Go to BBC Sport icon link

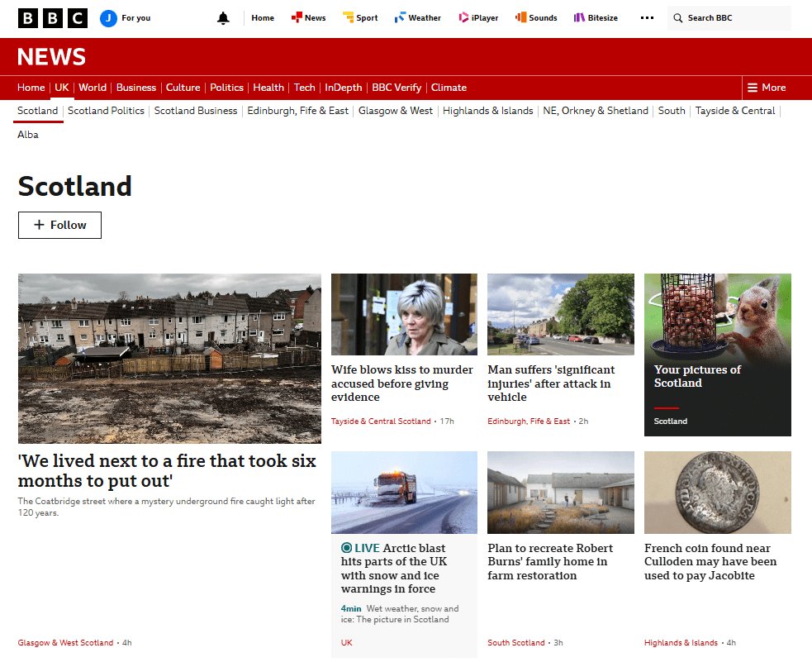coord(359,18)
